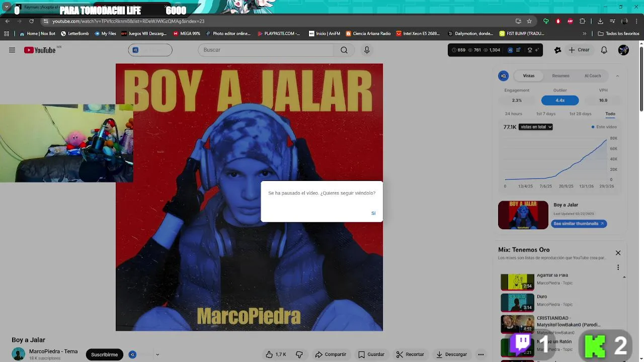This screenshot has width=644, height=362.
Task: Click the browser address bar URL
Action: click(128, 21)
